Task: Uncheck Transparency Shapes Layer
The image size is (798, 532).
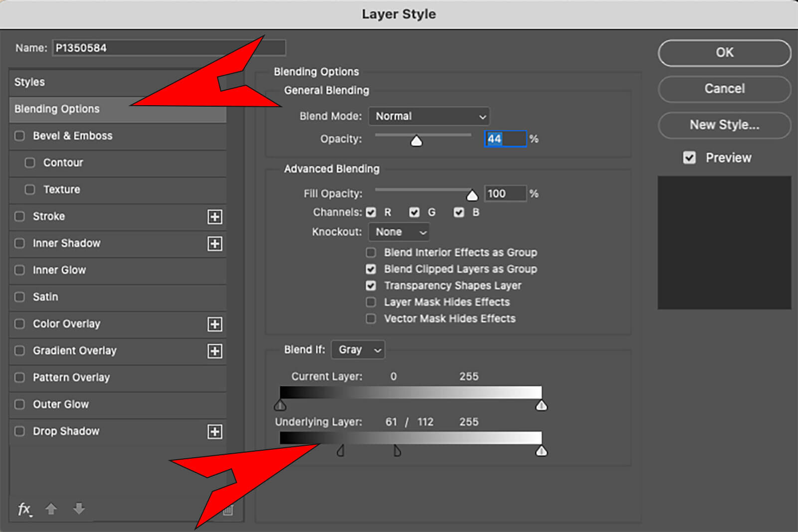Action: (x=371, y=286)
